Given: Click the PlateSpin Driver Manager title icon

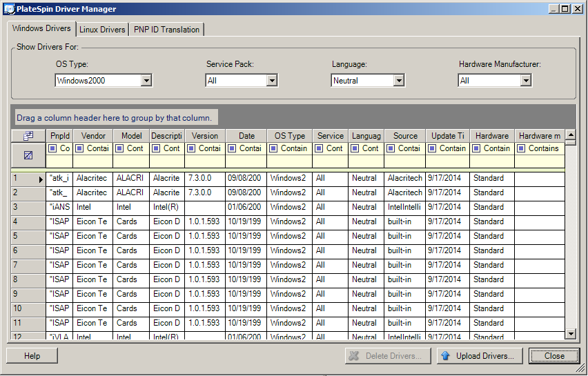Looking at the screenshot, I should click(9, 9).
